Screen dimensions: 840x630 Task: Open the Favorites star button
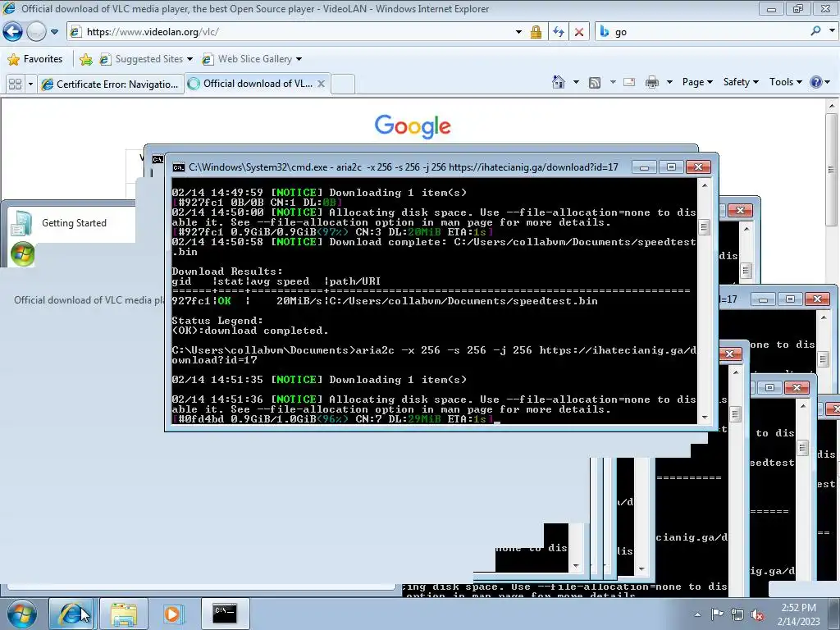pyautogui.click(x=36, y=59)
